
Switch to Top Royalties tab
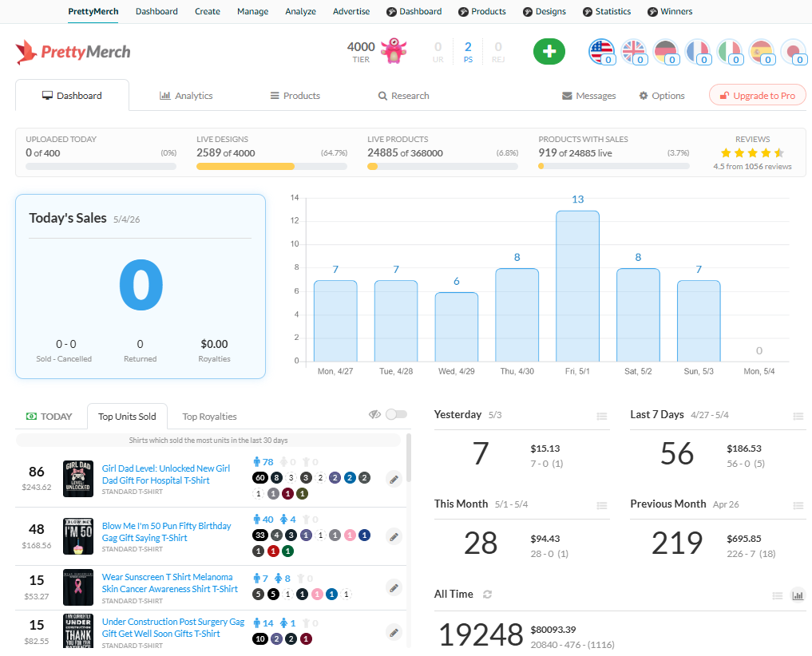[209, 417]
